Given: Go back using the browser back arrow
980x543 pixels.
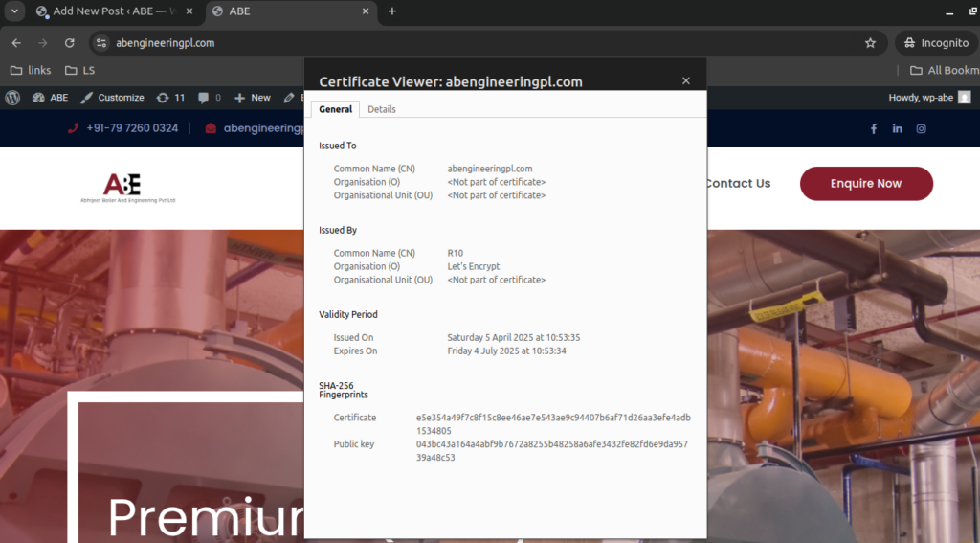Looking at the screenshot, I should click(x=16, y=43).
